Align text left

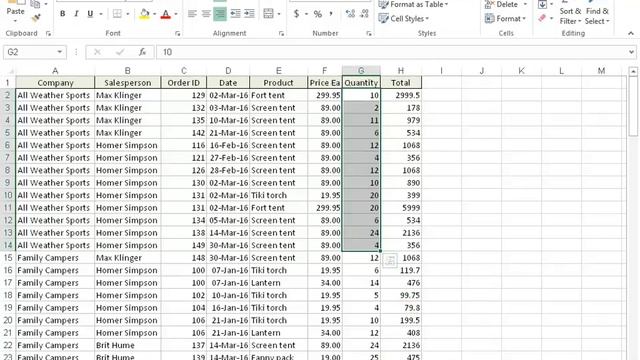point(192,14)
